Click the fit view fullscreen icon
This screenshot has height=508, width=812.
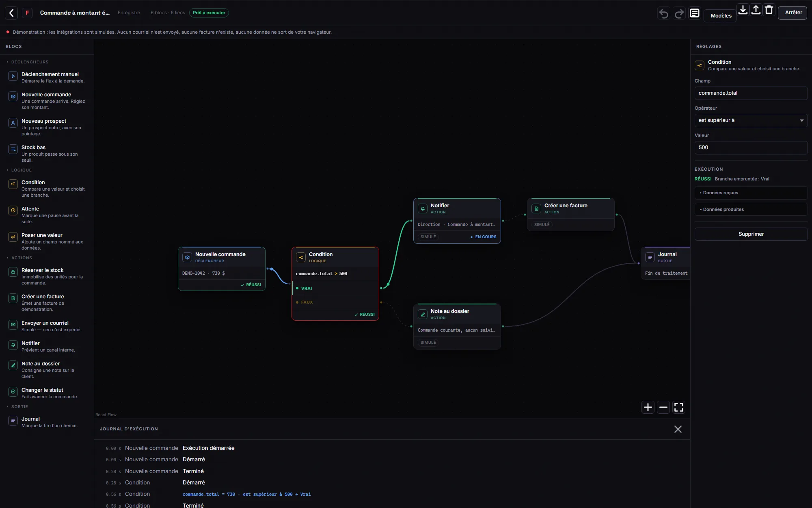coord(679,407)
